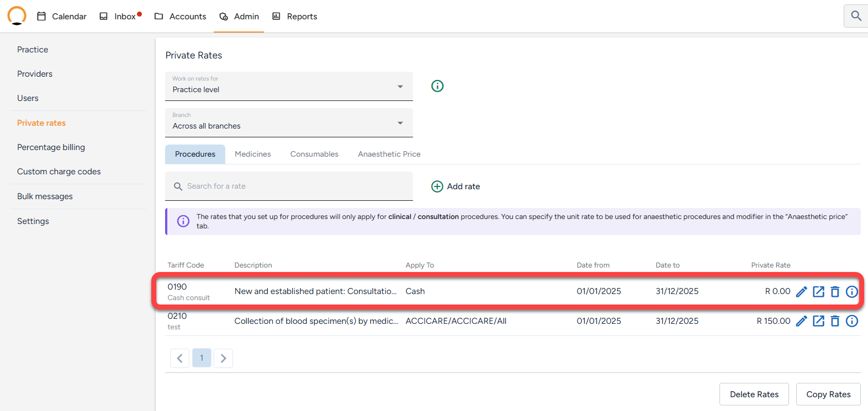Click the 'Collection of blood specimen(s)' description
The width and height of the screenshot is (868, 411).
[316, 321]
